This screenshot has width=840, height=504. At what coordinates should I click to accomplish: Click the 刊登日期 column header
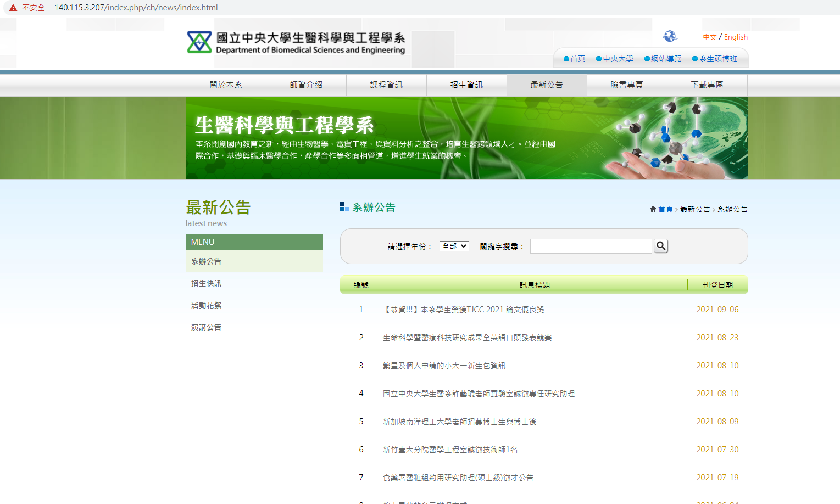pyautogui.click(x=717, y=285)
